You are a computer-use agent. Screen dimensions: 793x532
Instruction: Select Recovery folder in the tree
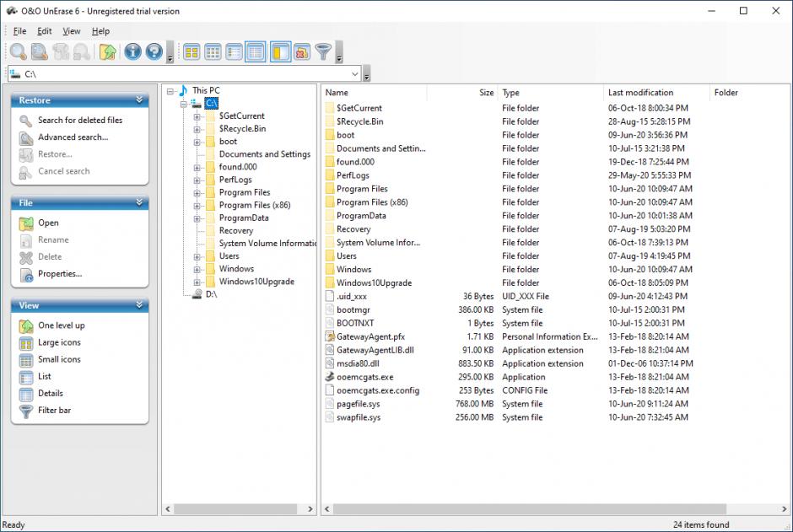tap(235, 230)
